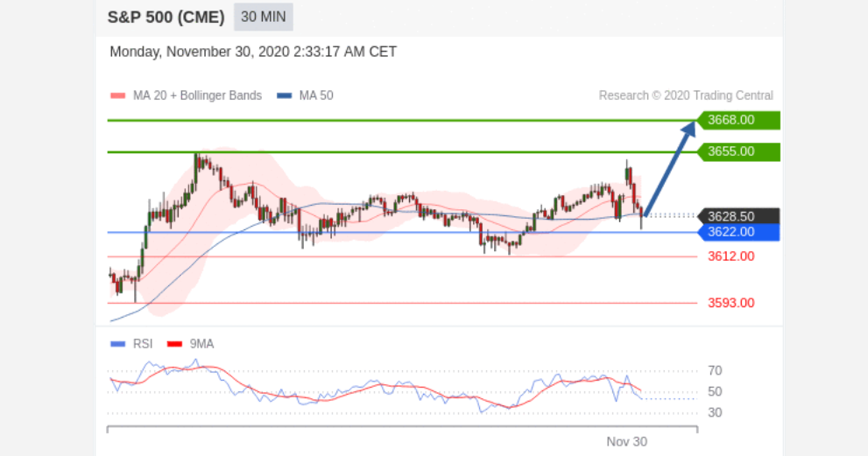Click the 30 MIN timeframe badge

tap(264, 18)
